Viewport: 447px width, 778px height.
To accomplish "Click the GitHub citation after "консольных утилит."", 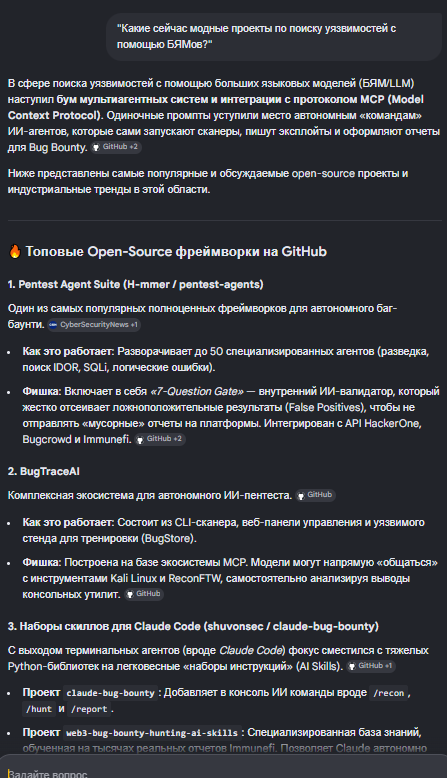I will pyautogui.click(x=144, y=594).
